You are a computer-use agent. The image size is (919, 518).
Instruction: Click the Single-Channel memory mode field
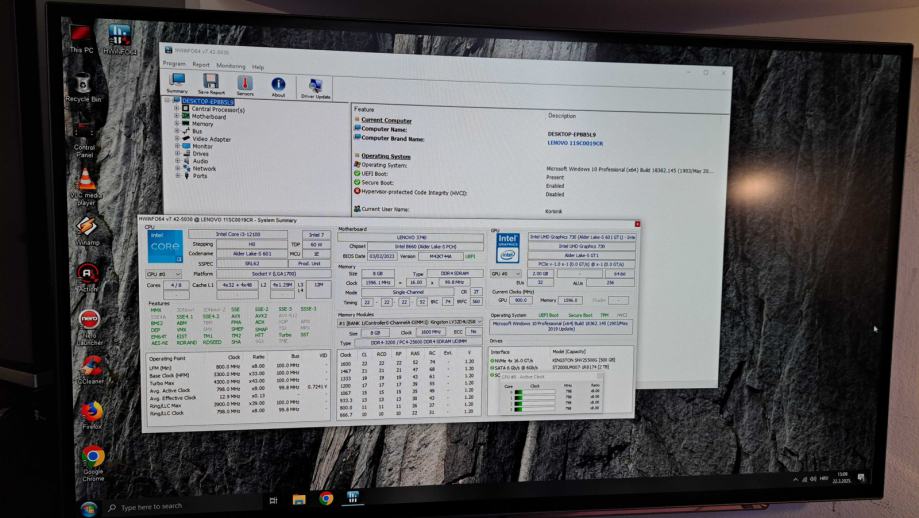point(408,291)
